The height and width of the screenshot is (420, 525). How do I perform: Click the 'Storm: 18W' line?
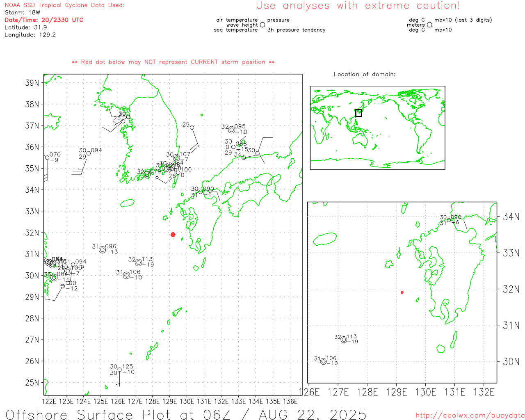click(23, 13)
